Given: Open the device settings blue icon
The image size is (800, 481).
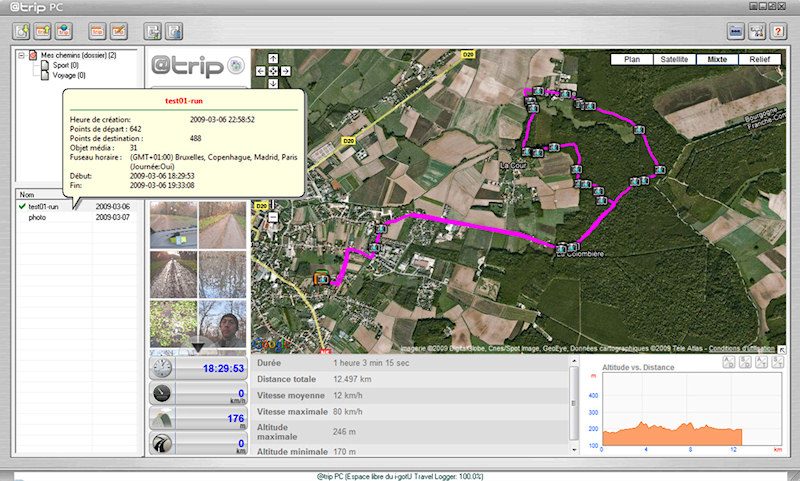Looking at the screenshot, I should pos(736,31).
